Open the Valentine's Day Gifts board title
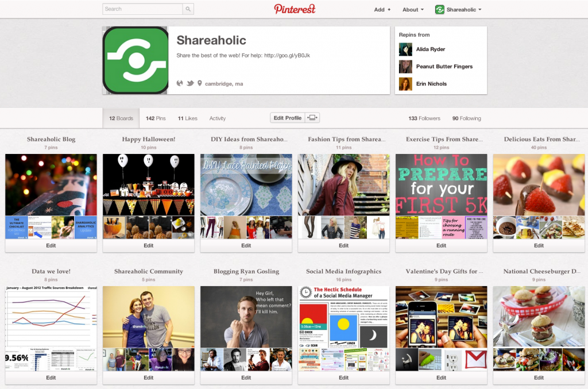The image size is (588, 389). coord(444,271)
